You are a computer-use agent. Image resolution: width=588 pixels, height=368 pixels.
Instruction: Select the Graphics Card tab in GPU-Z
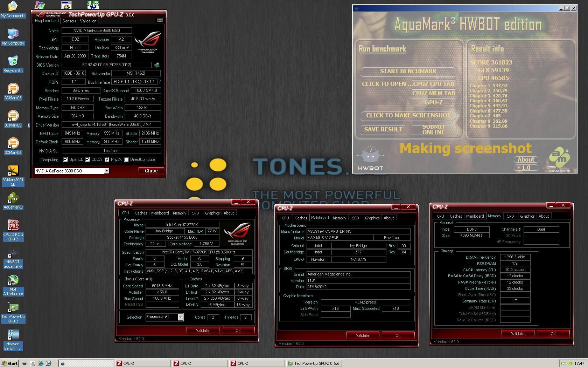pyautogui.click(x=47, y=21)
